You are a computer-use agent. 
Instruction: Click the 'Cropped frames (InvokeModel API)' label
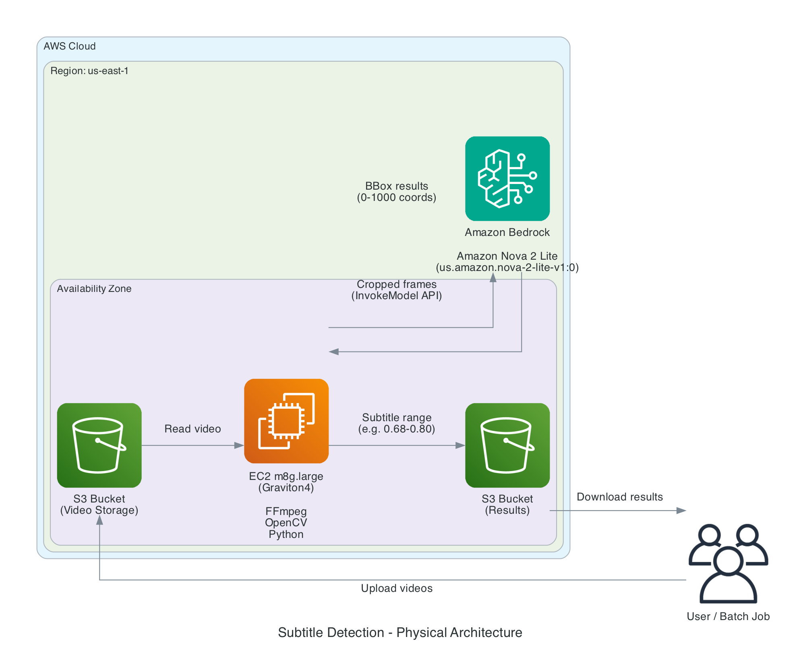pyautogui.click(x=397, y=290)
